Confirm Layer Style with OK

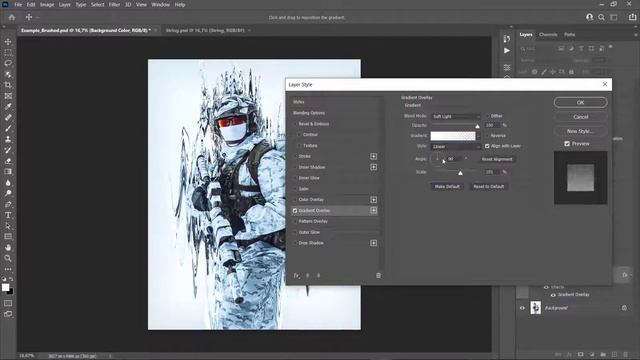click(x=580, y=102)
